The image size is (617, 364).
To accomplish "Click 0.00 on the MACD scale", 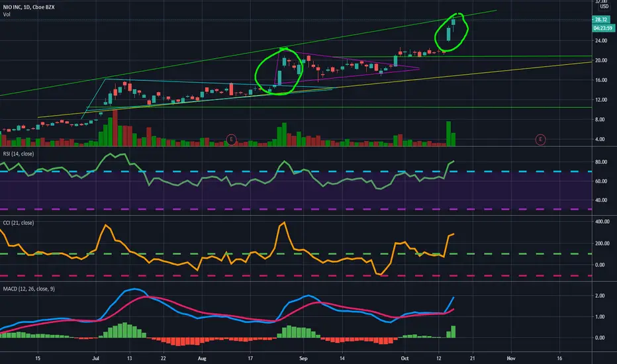I will pyautogui.click(x=600, y=338).
